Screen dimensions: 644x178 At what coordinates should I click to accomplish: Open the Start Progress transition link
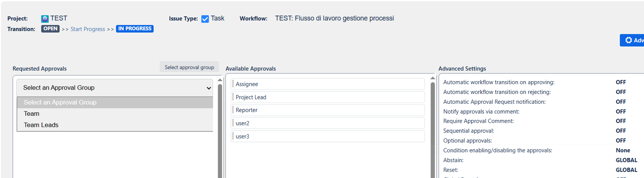[x=88, y=29]
